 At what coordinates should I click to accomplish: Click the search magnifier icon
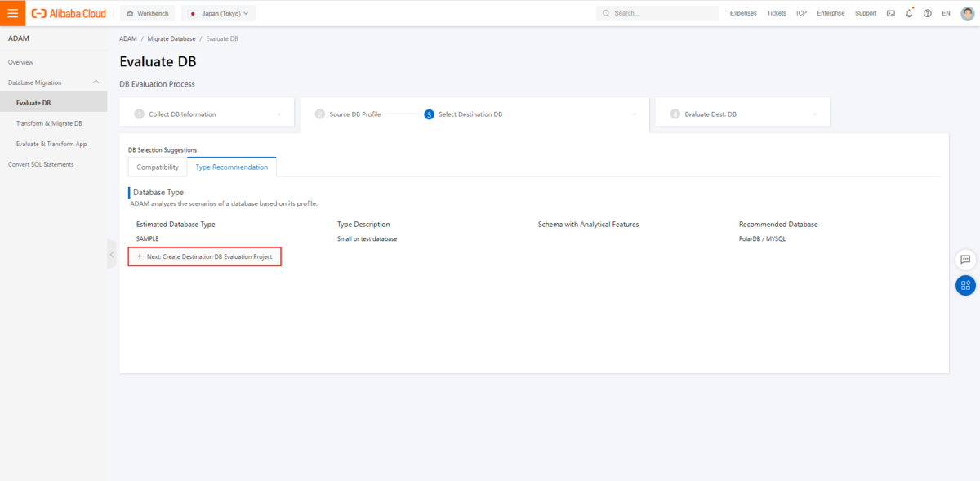coord(606,13)
